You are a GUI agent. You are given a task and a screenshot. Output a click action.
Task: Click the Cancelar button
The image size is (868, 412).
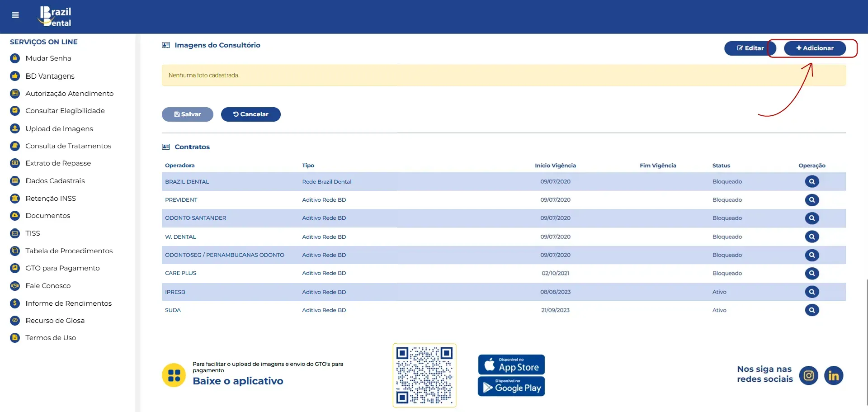(x=251, y=114)
